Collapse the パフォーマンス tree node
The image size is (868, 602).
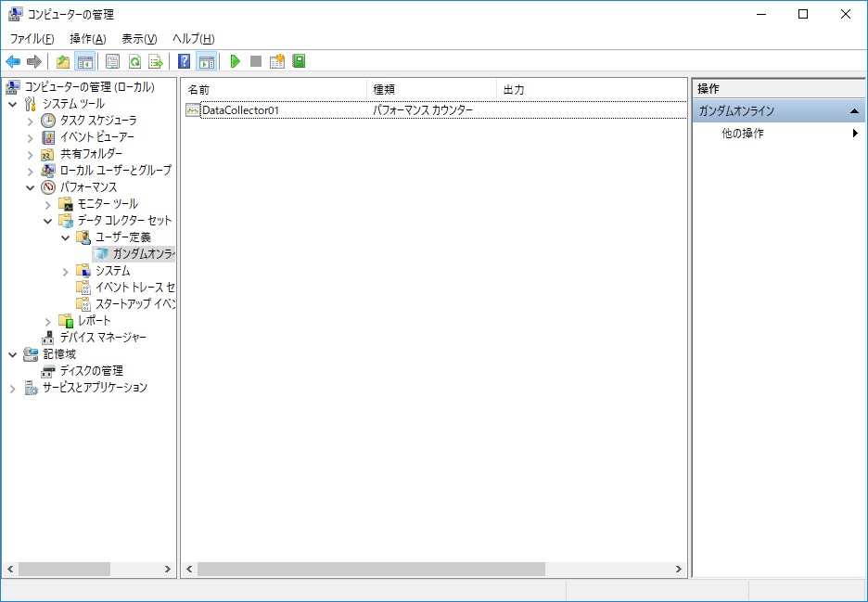(x=31, y=187)
